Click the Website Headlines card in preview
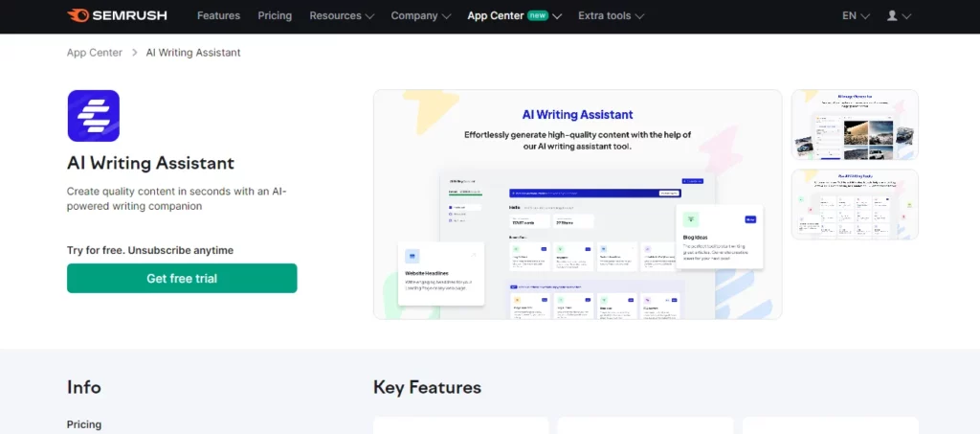980x434 pixels. (x=441, y=274)
